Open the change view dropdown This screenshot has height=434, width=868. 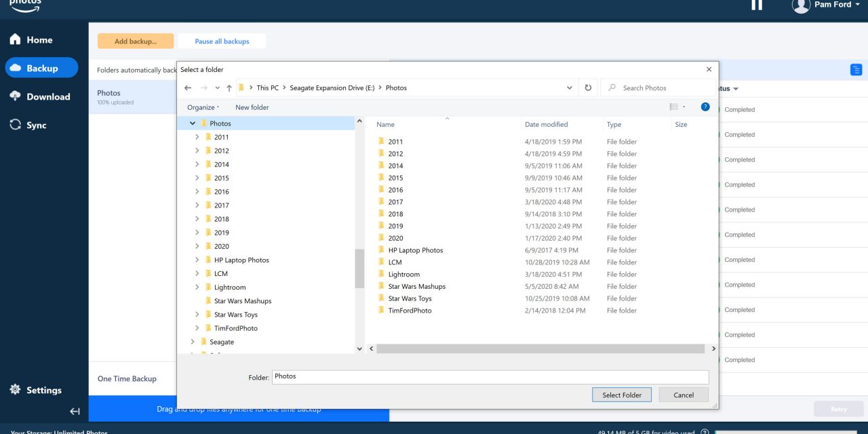684,107
